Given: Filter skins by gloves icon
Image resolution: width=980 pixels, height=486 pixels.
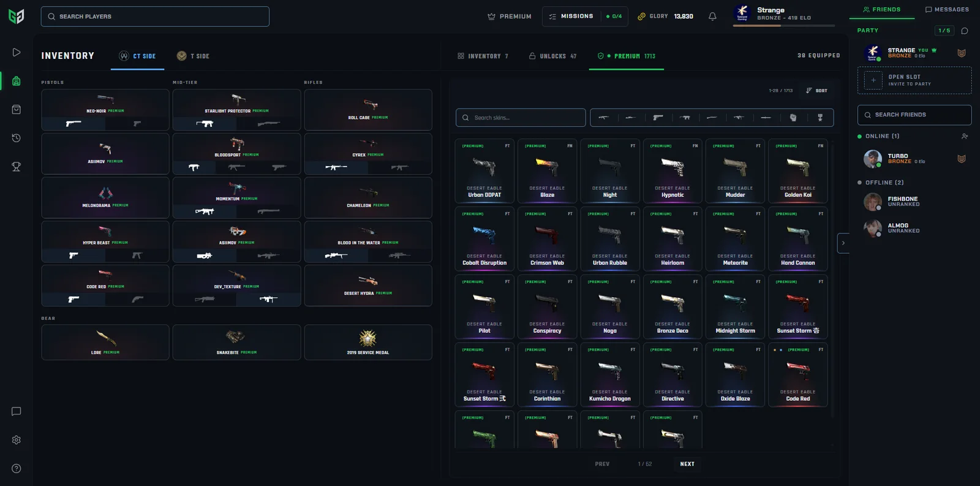Looking at the screenshot, I should point(793,118).
